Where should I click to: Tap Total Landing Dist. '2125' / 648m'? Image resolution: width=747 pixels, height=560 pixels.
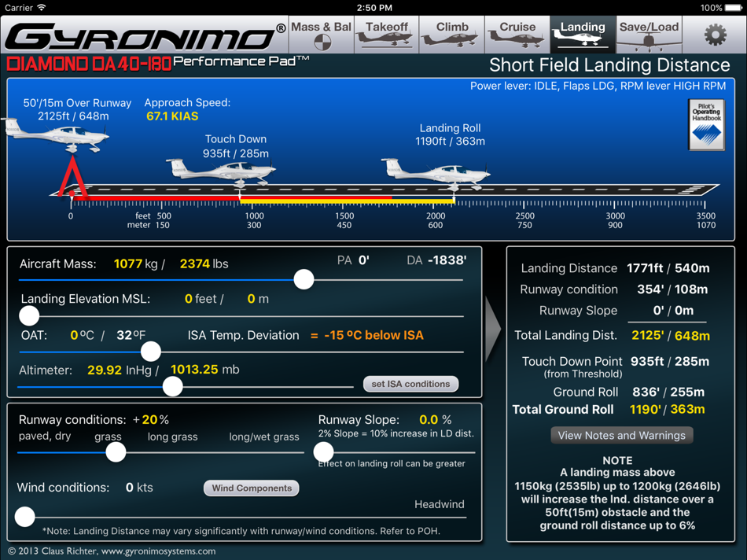point(670,336)
